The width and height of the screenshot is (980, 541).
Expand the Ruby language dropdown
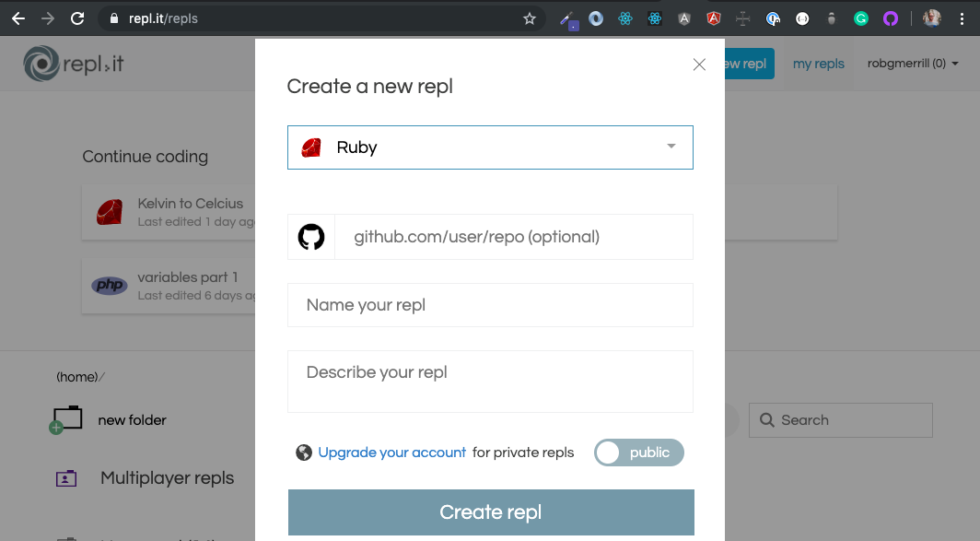490,147
